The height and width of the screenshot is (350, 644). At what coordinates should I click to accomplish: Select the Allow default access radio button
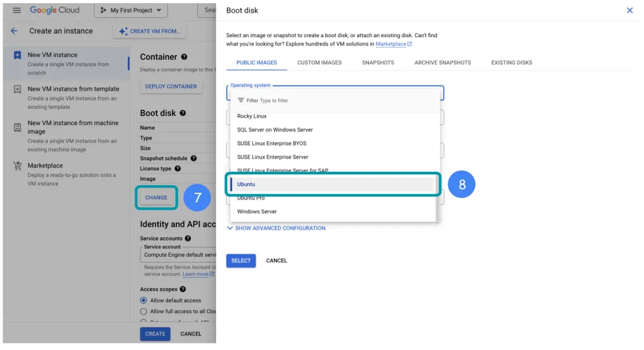click(x=144, y=300)
